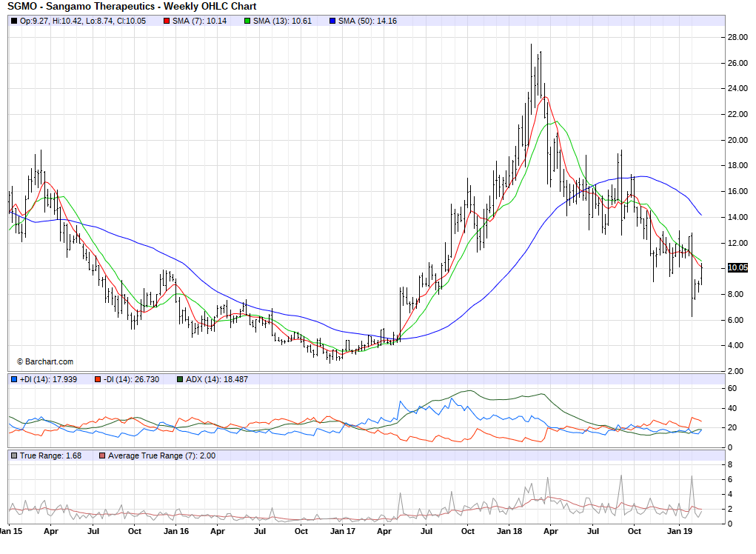Click the Jan 18 date axis label
Viewport: 756px width, 554px height.
(509, 531)
